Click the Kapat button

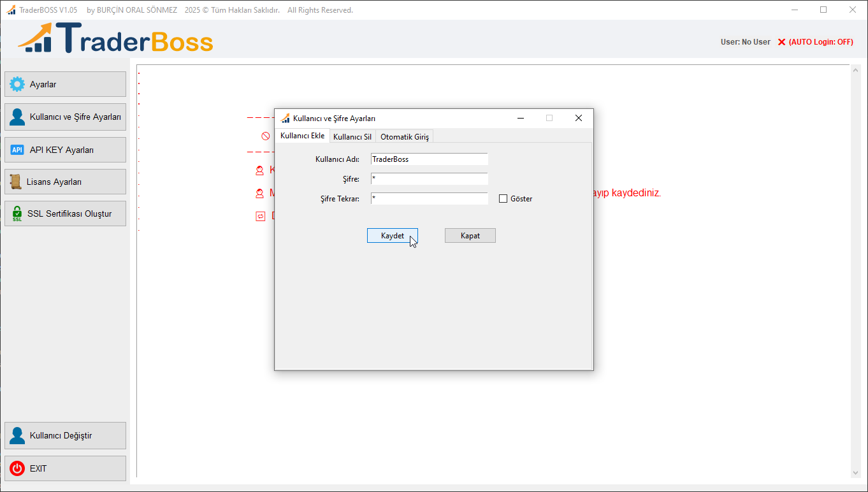[470, 235]
